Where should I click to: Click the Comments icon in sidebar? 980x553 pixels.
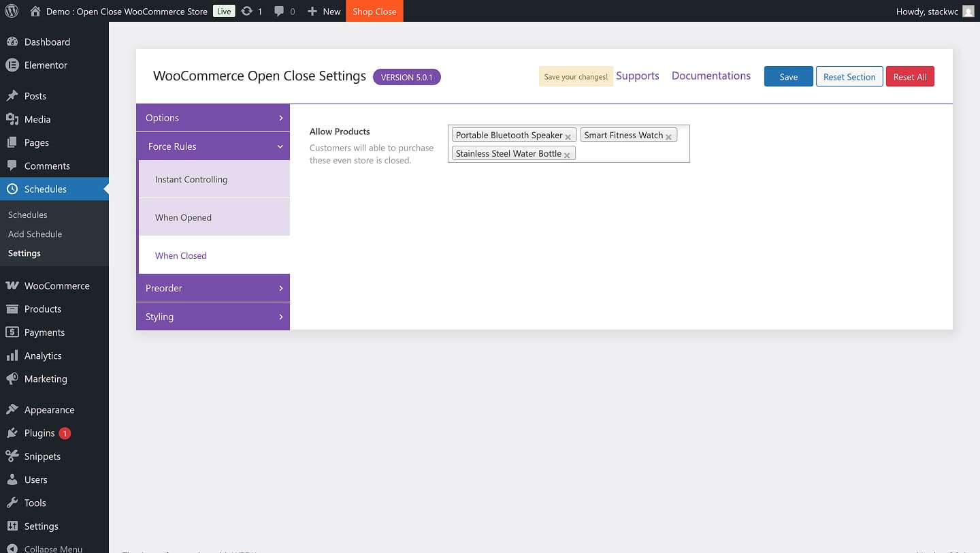pyautogui.click(x=12, y=165)
